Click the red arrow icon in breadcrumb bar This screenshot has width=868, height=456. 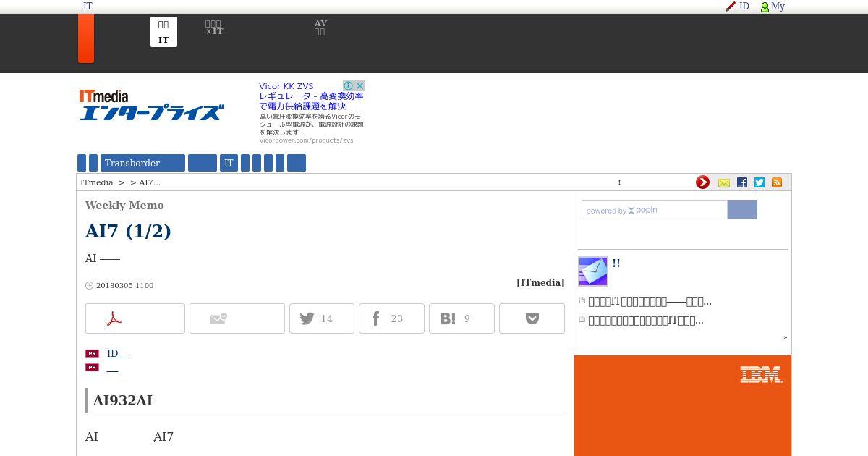coord(702,182)
